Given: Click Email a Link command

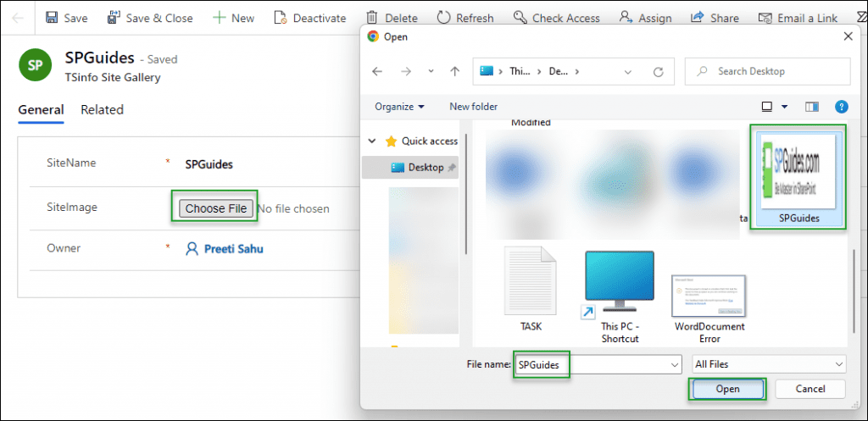Looking at the screenshot, I should (x=798, y=18).
